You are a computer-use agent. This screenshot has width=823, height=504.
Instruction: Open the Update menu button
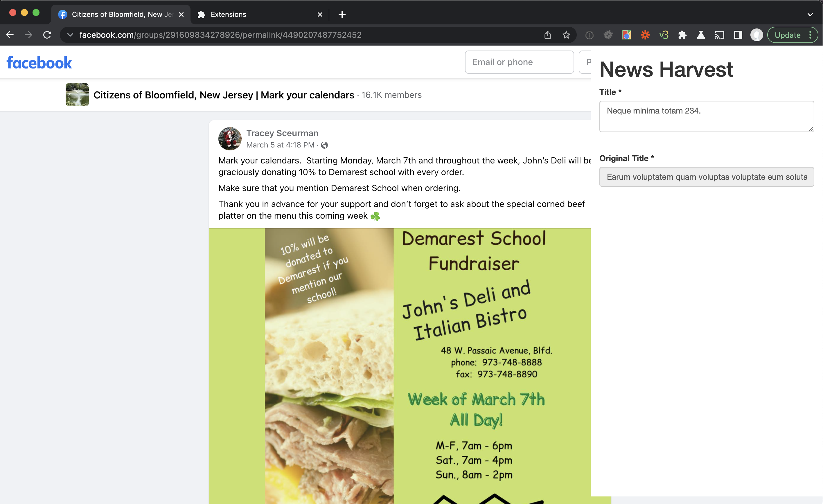pos(792,35)
